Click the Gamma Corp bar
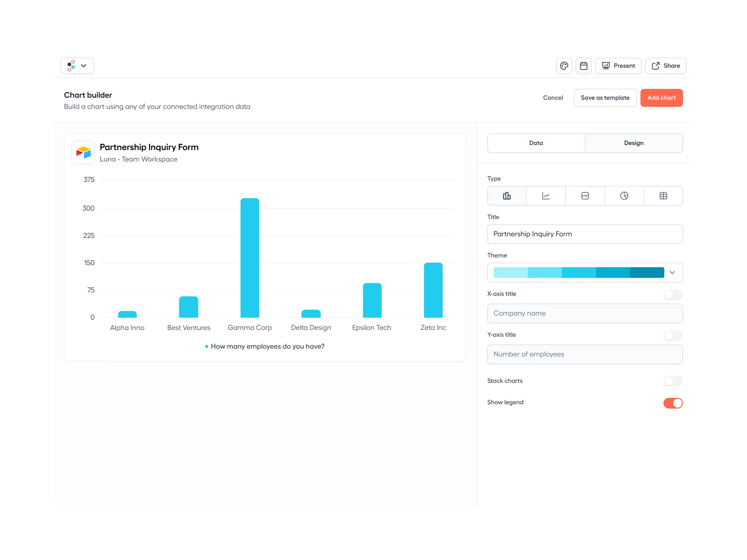The image size is (747, 560). point(250,258)
